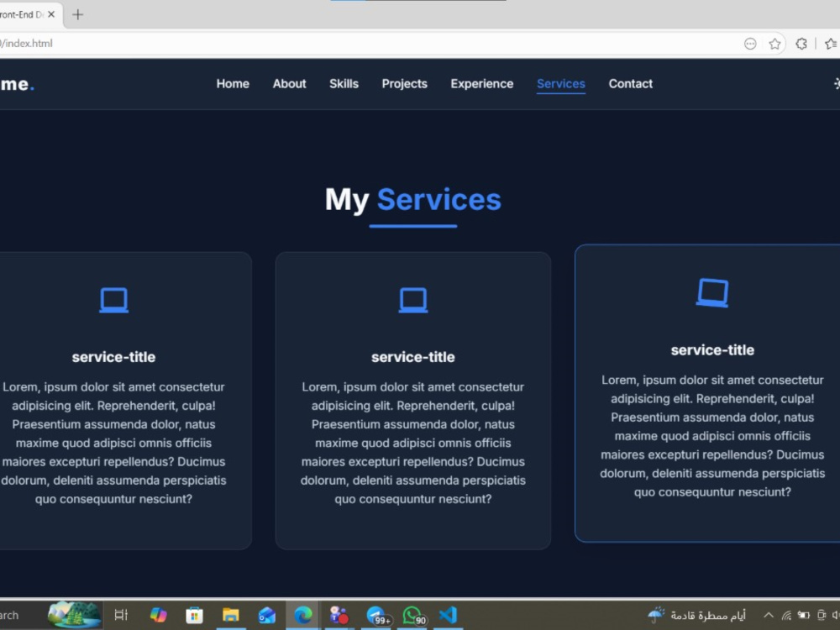Screen dimensions: 840x630
Task: Jump to the Contact section
Action: point(631,83)
